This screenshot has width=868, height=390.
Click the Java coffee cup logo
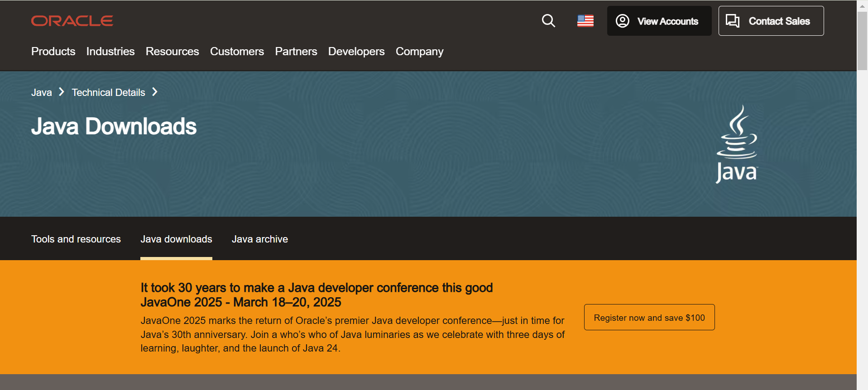(737, 144)
